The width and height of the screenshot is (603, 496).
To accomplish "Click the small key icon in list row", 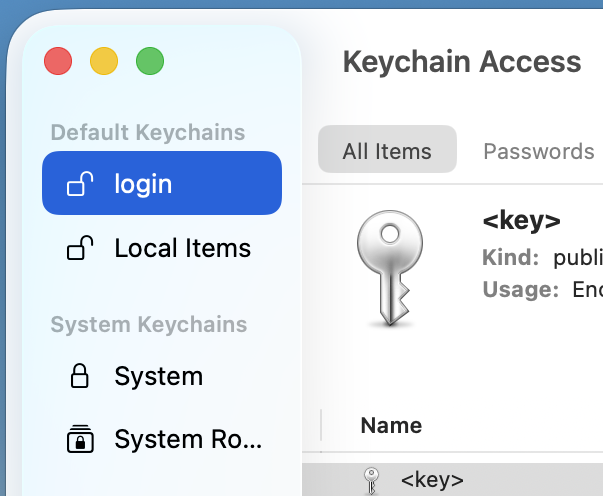I will pos(372,481).
